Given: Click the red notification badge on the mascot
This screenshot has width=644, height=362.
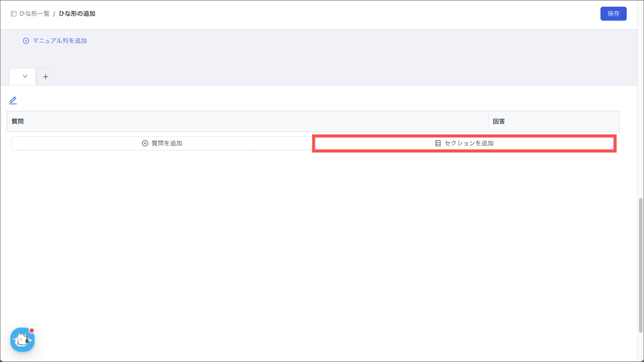Looking at the screenshot, I should [32, 331].
